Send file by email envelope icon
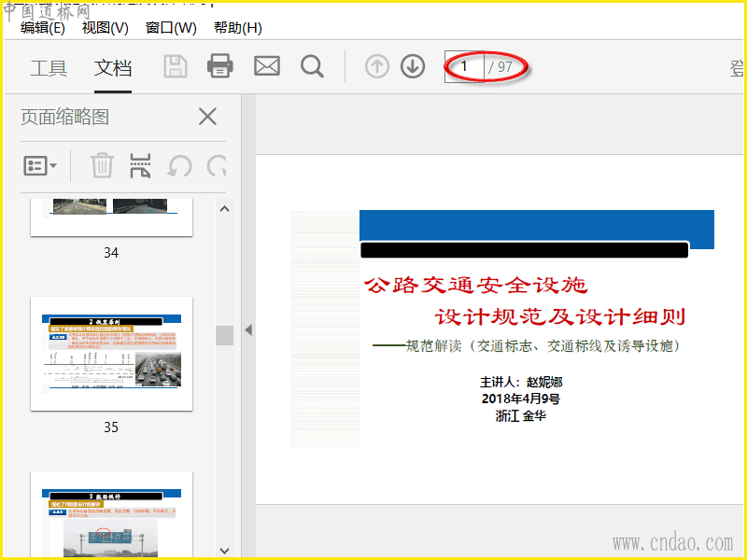Viewport: 747px width, 560px height. 267,66
